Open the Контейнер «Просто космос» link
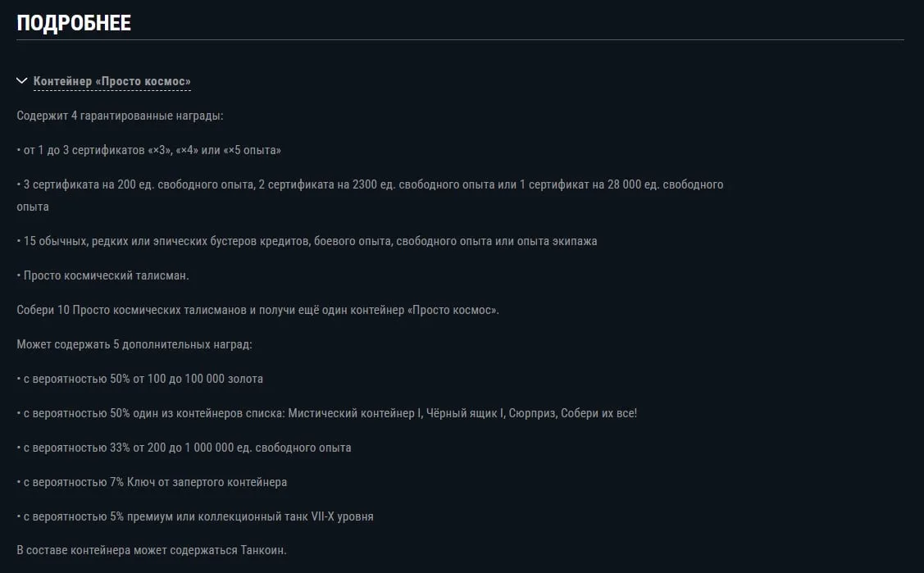The height and width of the screenshot is (573, 924). (x=112, y=81)
